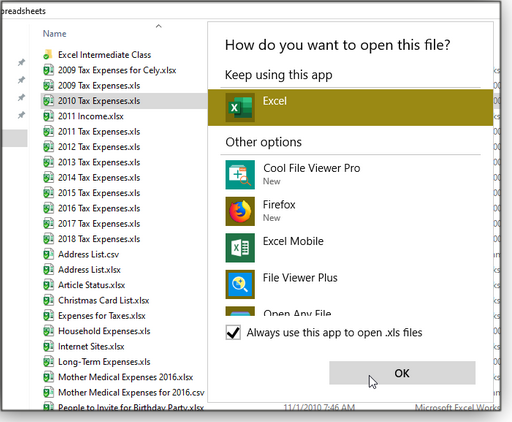
Task: Click file icon of Address List.xlsx
Action: 48,270
